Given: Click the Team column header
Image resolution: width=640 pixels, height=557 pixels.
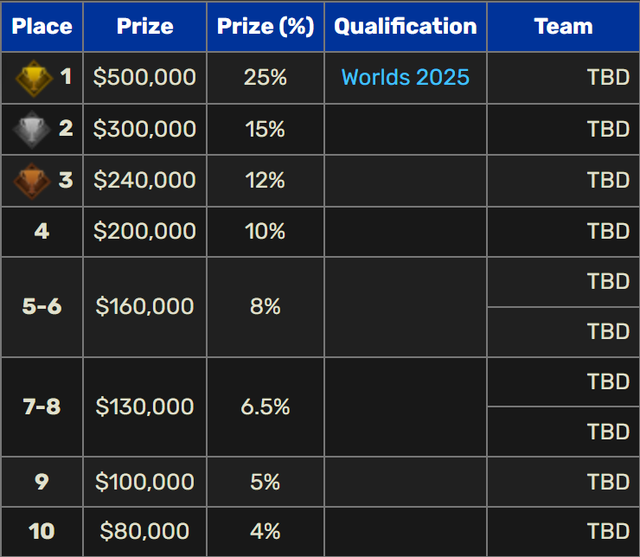Looking at the screenshot, I should [x=563, y=27].
